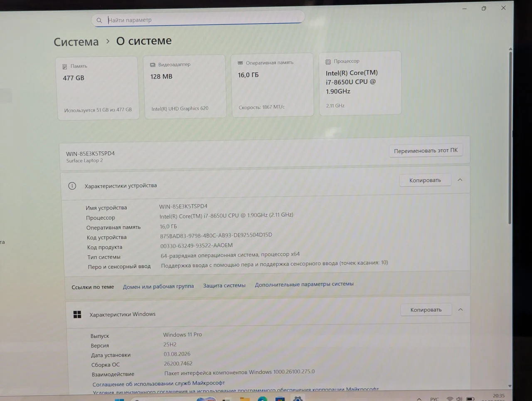This screenshot has width=532, height=401.
Task: Click the '477 GB' storage value
Action: tap(74, 78)
